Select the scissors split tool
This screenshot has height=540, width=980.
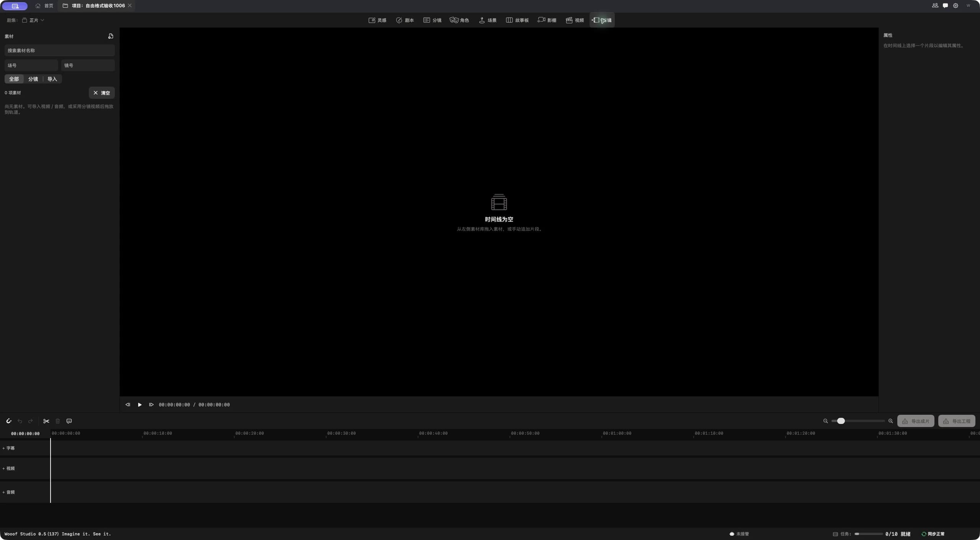[46, 421]
